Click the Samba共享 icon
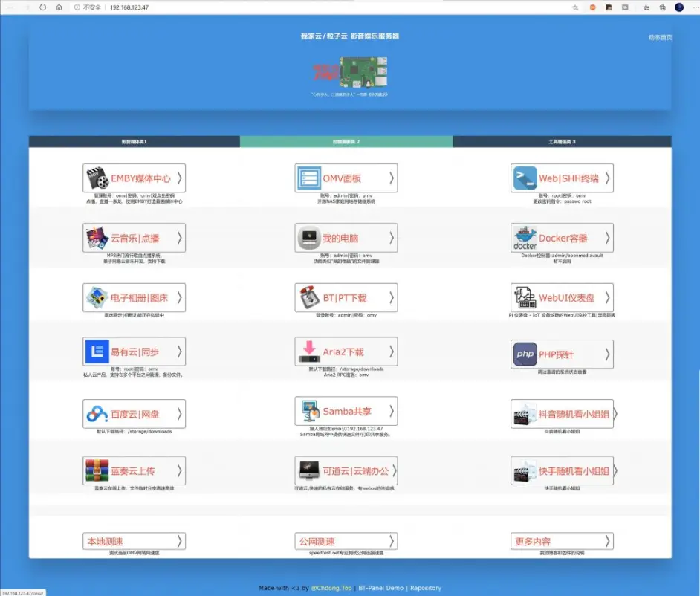 click(309, 411)
